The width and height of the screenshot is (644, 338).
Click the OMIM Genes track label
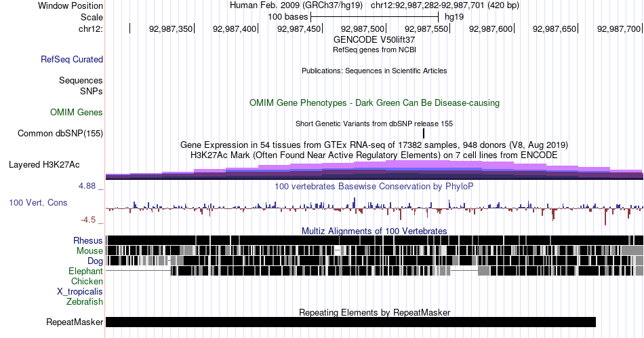[77, 112]
